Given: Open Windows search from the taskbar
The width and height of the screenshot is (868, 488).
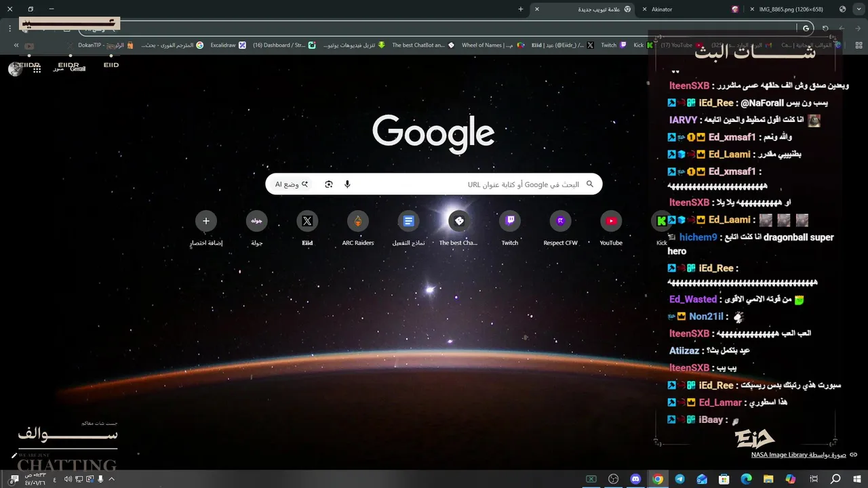Looking at the screenshot, I should [x=835, y=479].
